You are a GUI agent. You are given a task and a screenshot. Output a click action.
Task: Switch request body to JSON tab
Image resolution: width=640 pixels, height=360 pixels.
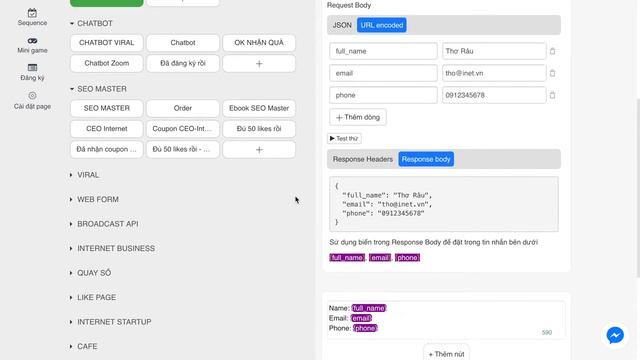click(342, 25)
